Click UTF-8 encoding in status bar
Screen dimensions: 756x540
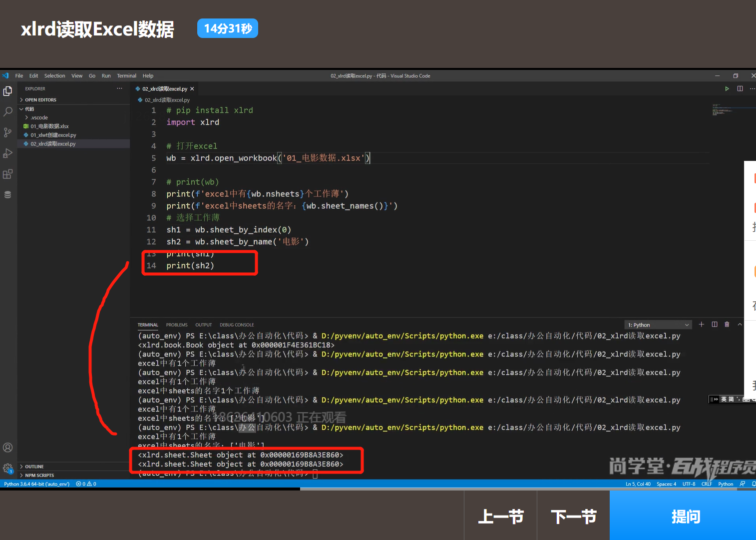pyautogui.click(x=689, y=484)
